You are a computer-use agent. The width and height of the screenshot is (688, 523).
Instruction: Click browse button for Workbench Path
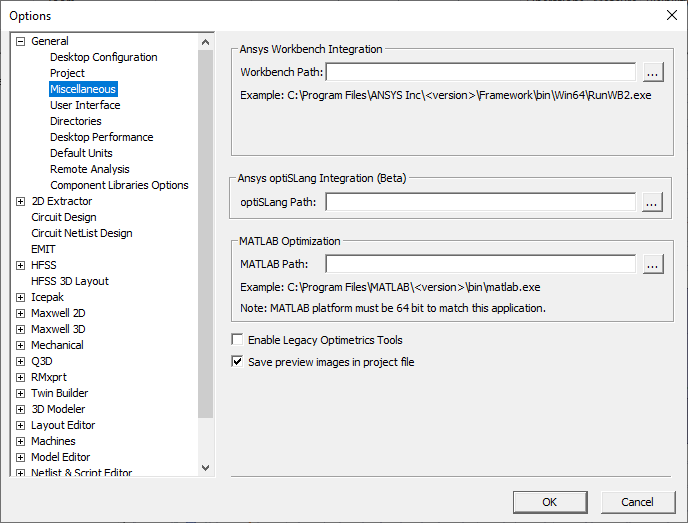pyautogui.click(x=652, y=72)
